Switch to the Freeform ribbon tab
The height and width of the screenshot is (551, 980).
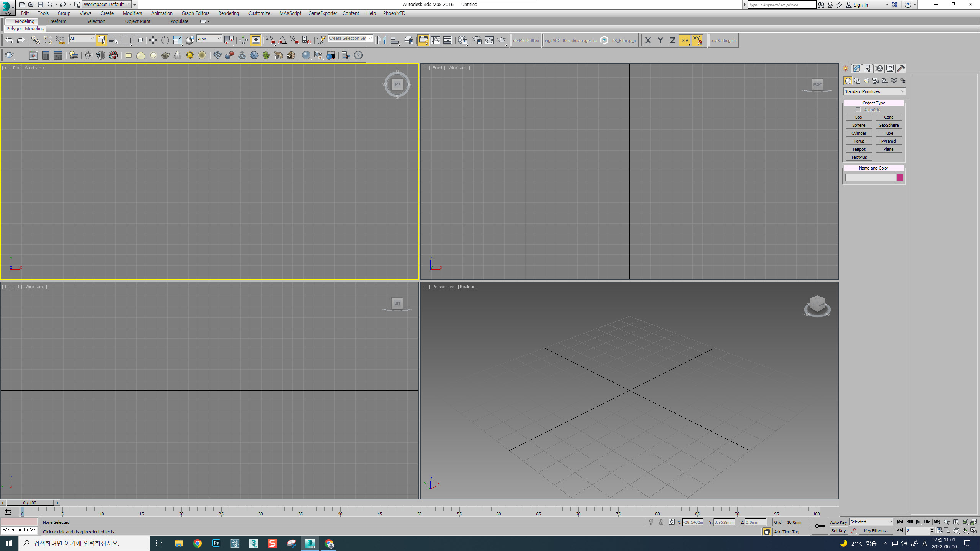pyautogui.click(x=57, y=21)
